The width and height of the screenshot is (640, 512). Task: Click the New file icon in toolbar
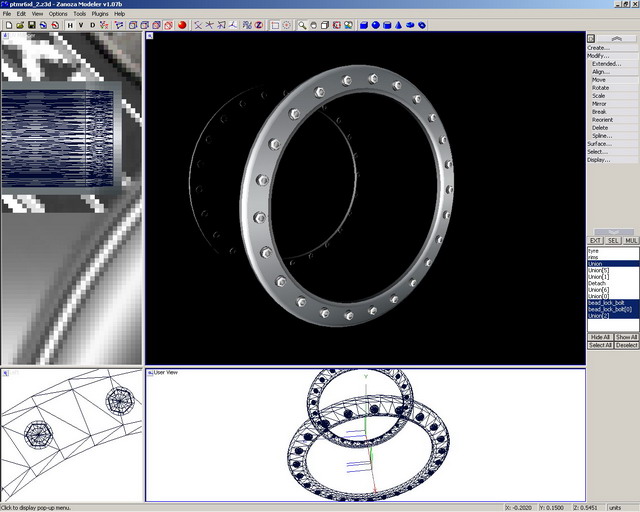[7, 25]
